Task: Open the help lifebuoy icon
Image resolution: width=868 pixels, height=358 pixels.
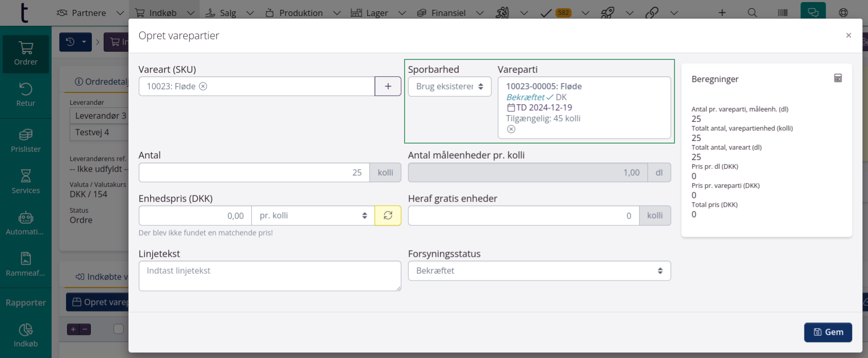Action: 843,13
